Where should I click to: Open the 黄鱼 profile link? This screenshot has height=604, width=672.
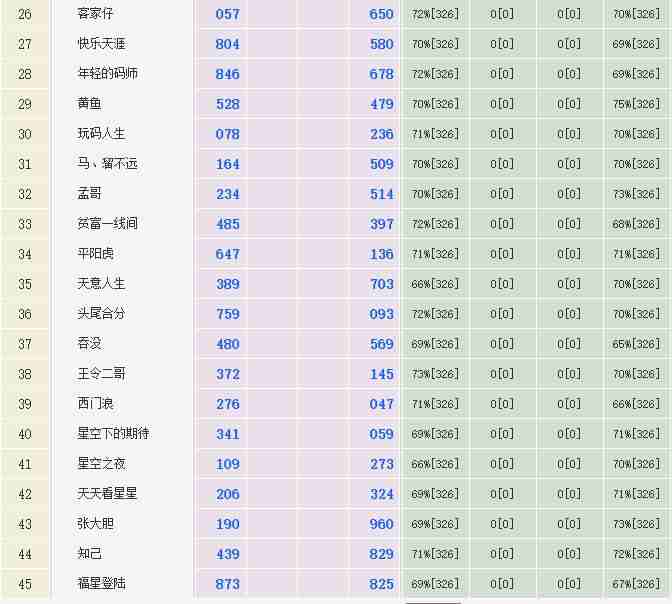[x=89, y=104]
